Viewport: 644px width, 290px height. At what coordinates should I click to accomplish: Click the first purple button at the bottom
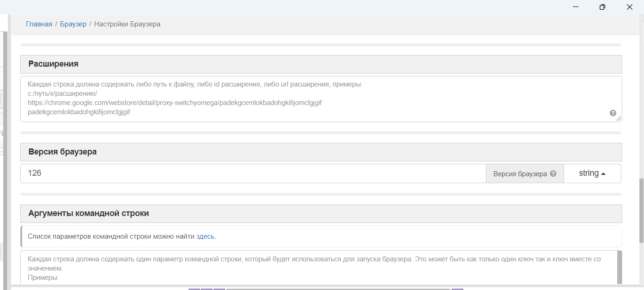(x=193, y=289)
